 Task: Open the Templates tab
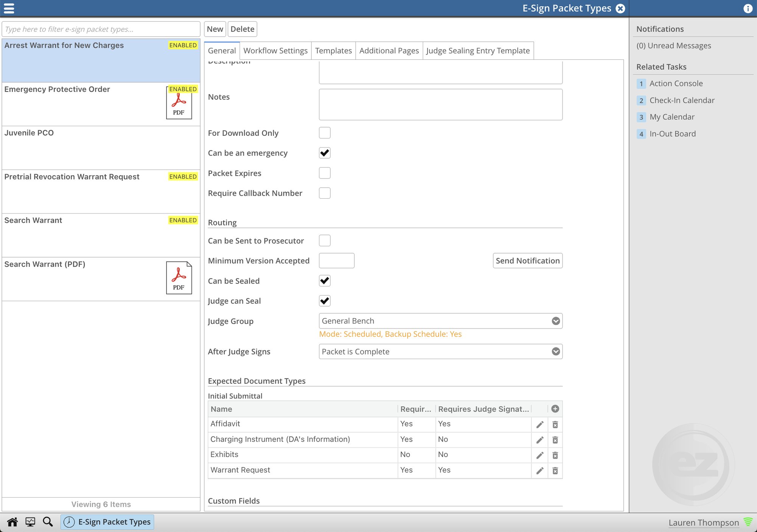pos(333,51)
